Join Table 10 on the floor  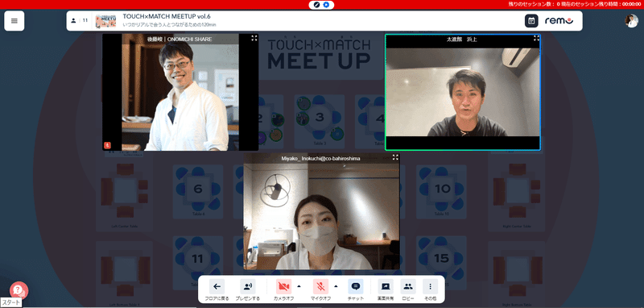(441, 192)
